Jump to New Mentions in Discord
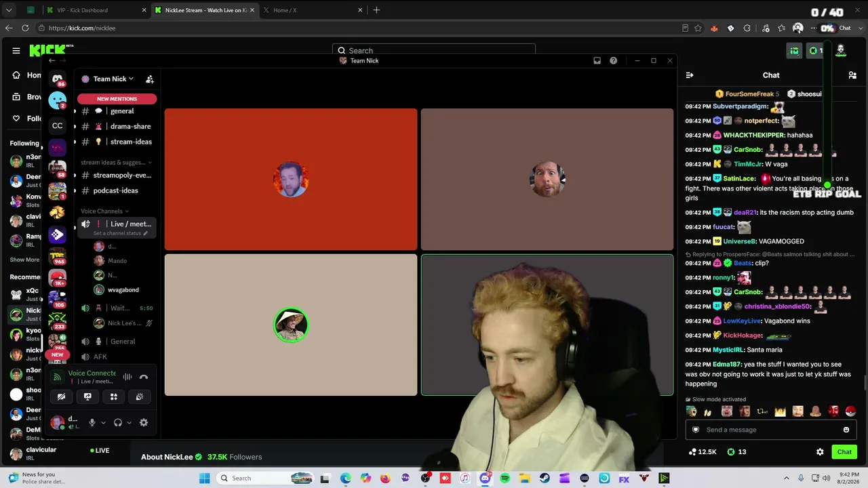Screen dimensions: 868x488 click(x=117, y=99)
